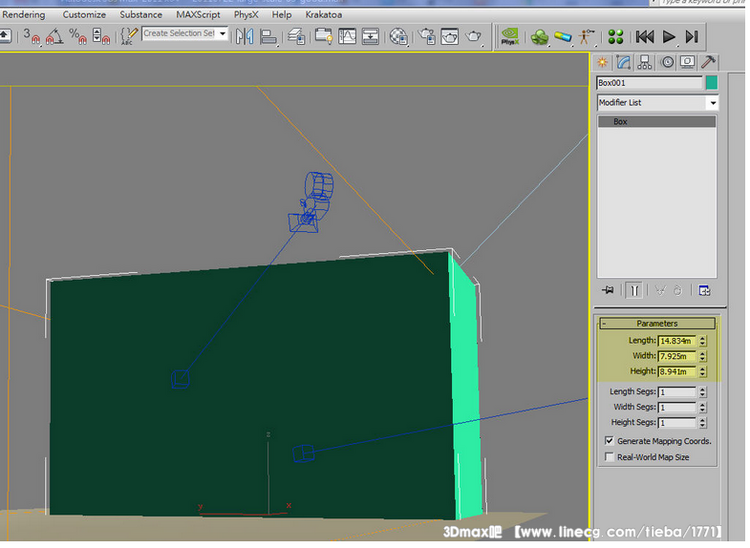Click the Length spinner arrows
750x548 pixels.
click(702, 341)
